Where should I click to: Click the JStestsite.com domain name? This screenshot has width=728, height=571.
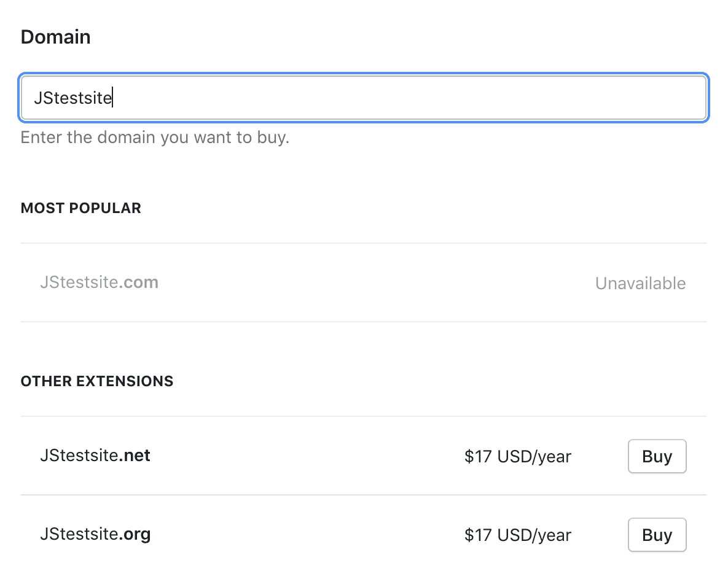(x=99, y=282)
